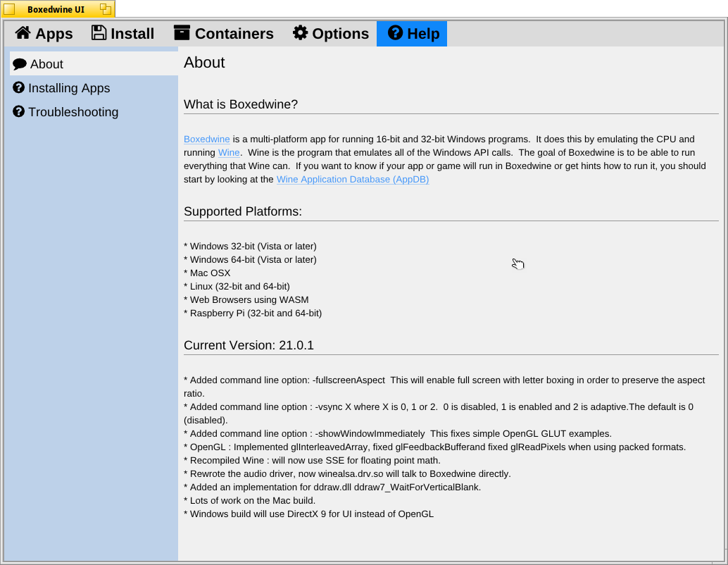Viewport: 728px width, 565px height.
Task: Click the -showWindowImmediately changelog entry
Action: coord(398,433)
